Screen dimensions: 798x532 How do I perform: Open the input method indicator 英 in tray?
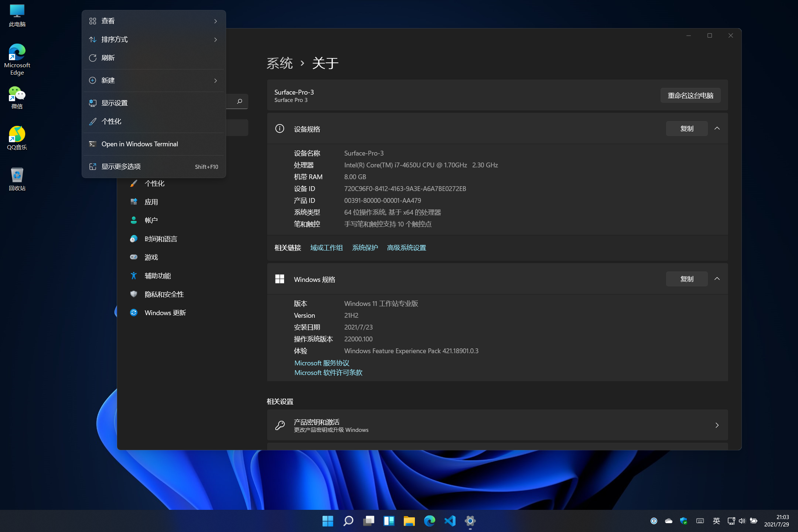[x=716, y=521]
